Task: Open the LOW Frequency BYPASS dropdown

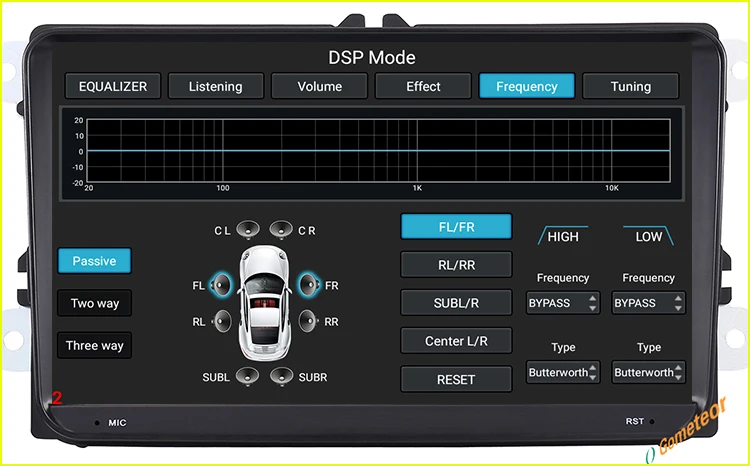Action: (x=649, y=303)
